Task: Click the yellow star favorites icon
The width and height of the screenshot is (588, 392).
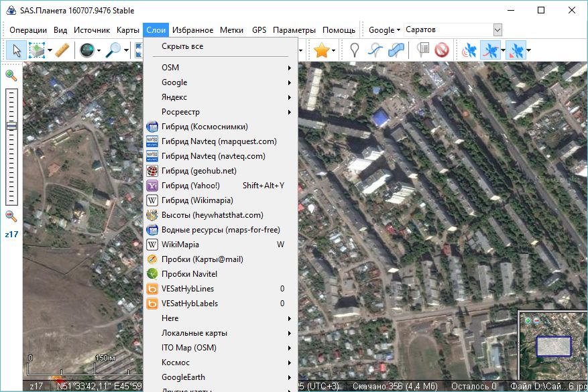Action: 322,50
